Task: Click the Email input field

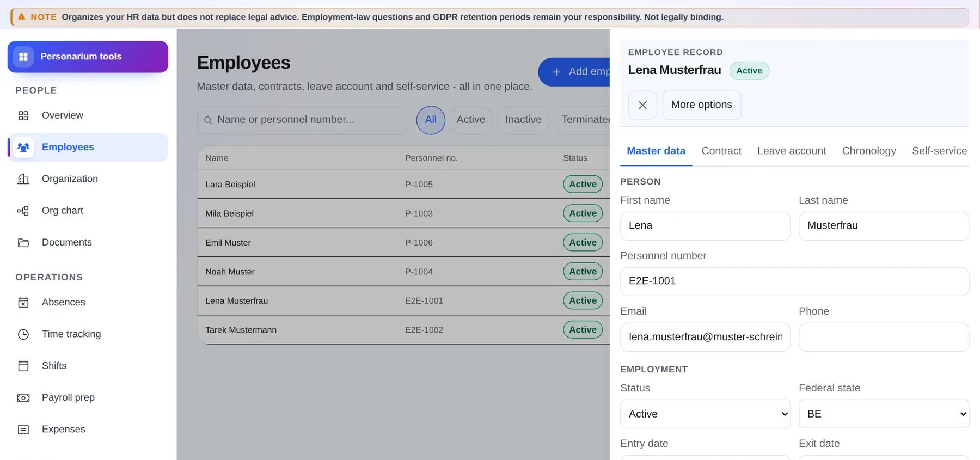Action: click(705, 337)
